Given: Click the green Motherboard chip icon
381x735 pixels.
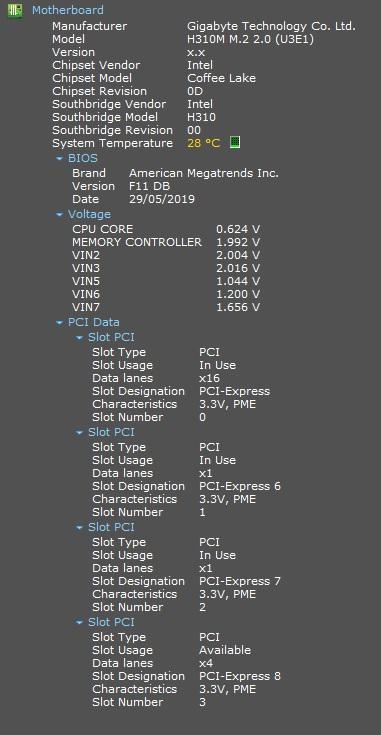Looking at the screenshot, I should 15,10.
